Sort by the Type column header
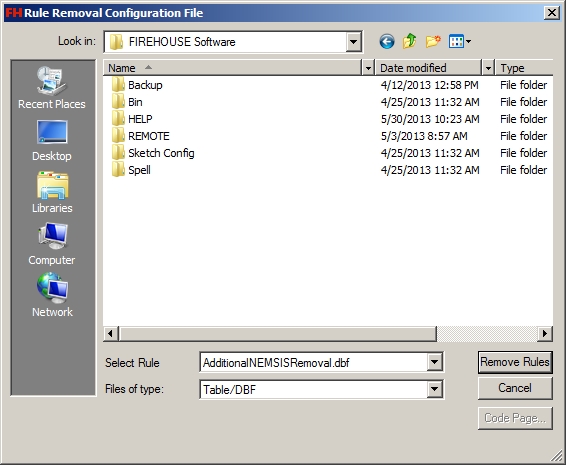The image size is (566, 465). (524, 68)
